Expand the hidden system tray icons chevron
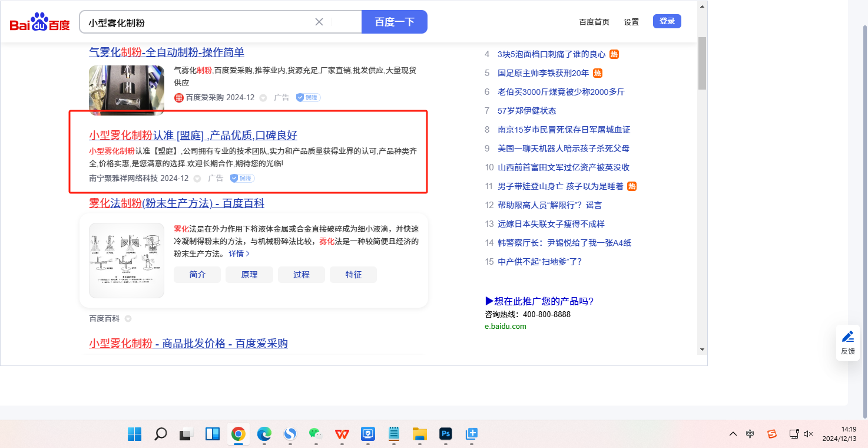The width and height of the screenshot is (868, 448). (x=733, y=434)
